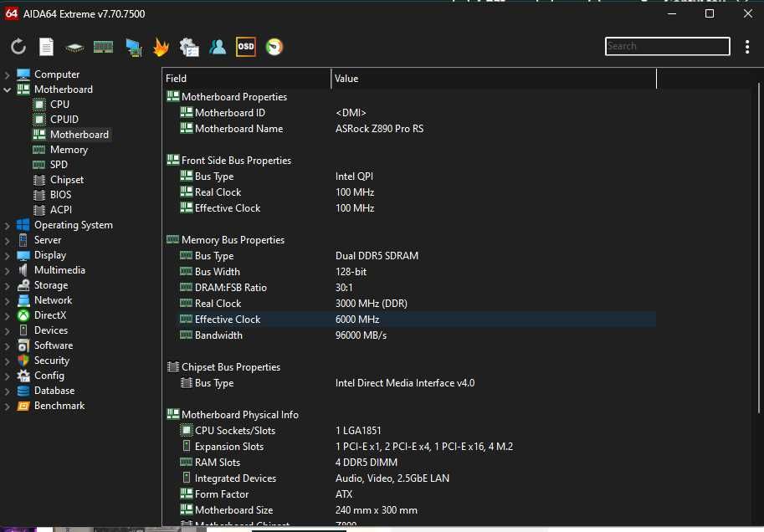Click the AIDA64 title bar logo
This screenshot has height=532, width=764.
11,13
